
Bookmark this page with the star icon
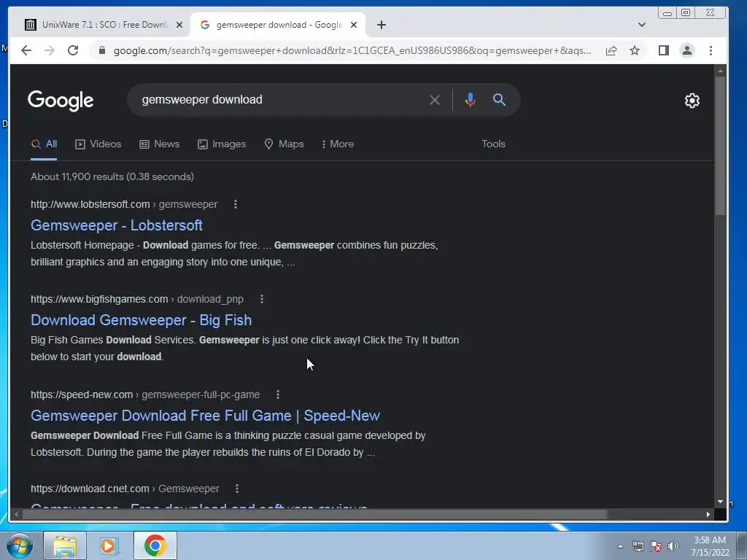[635, 50]
